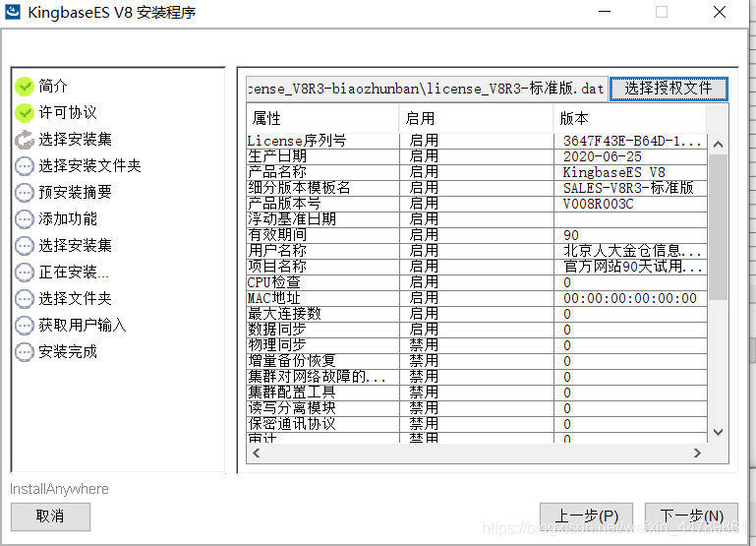
Task: Select the 产品名称 row
Action: coord(477,172)
